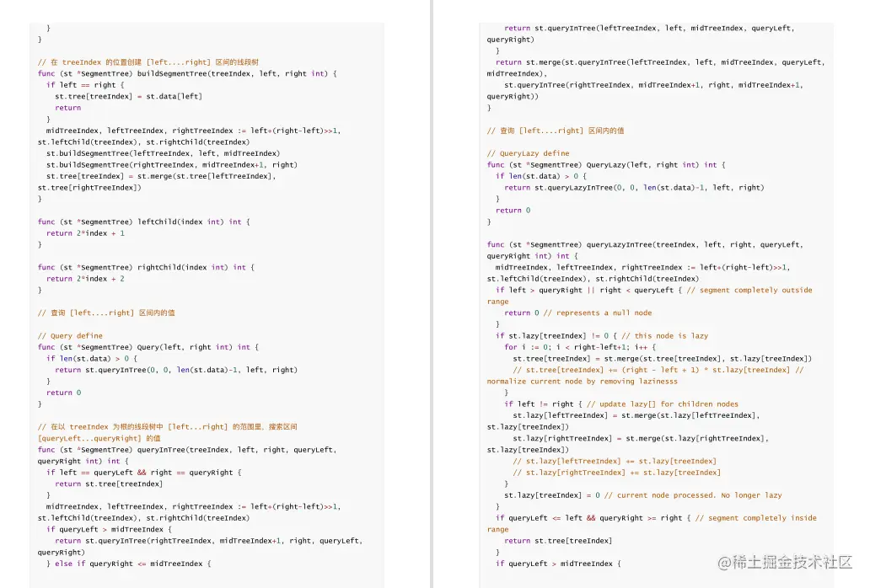Click the commented "// st.lazy[leftTreeIndex] += st.lazy[treeIndex]" line

(x=615, y=461)
